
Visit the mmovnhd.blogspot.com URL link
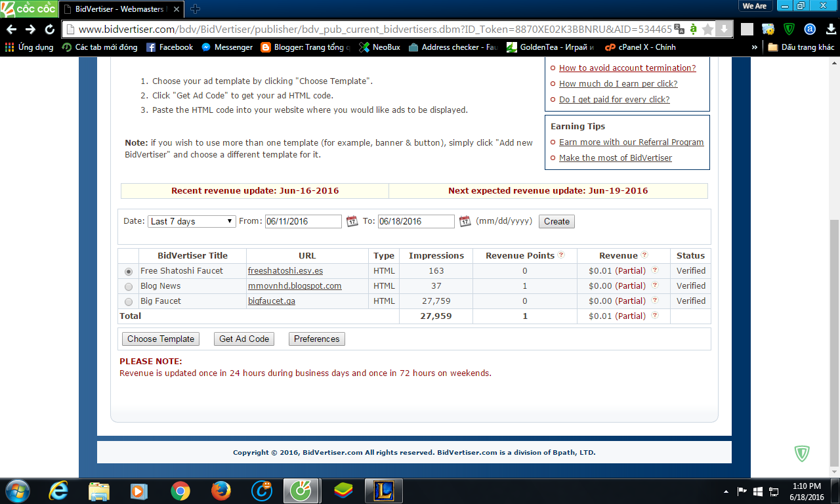(x=295, y=285)
